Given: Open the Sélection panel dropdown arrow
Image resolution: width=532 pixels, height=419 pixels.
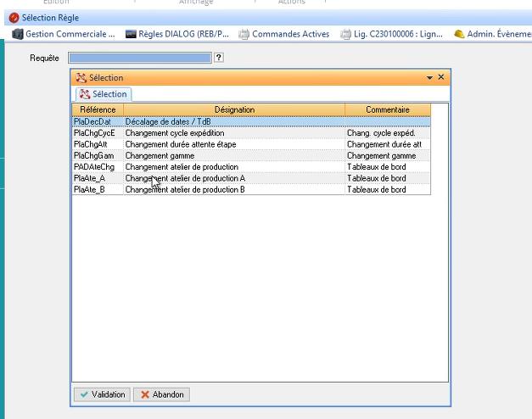Looking at the screenshot, I should (429, 77).
